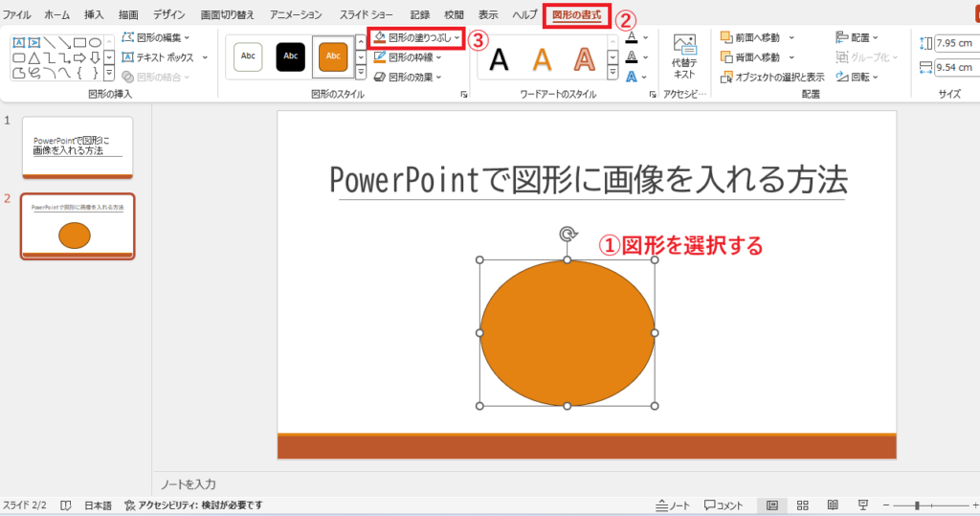Viewport: 980px width, 516px height.
Task: Apply orange filled Abc shape style
Action: [333, 56]
